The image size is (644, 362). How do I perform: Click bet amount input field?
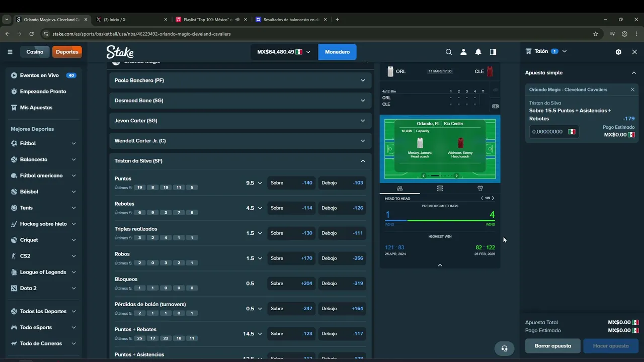click(553, 132)
